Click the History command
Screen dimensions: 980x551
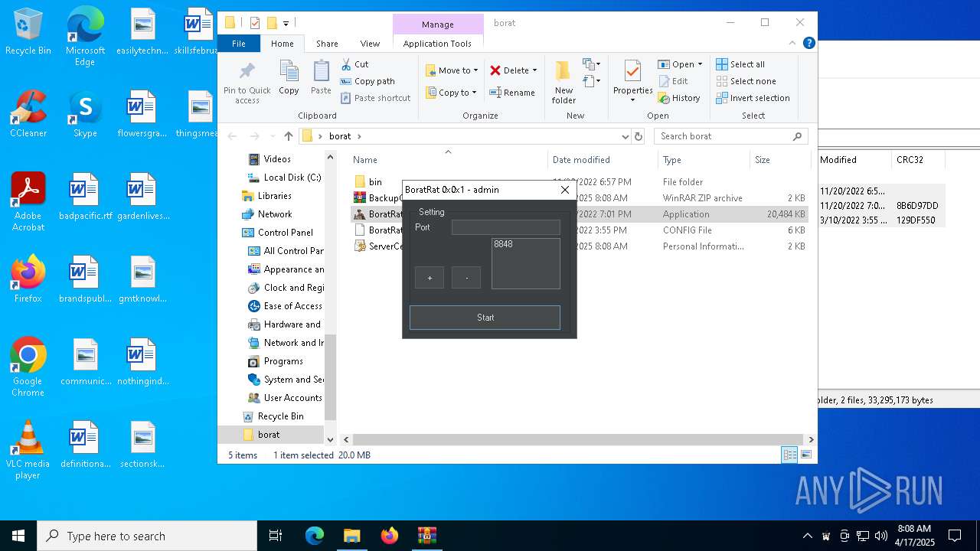point(678,98)
